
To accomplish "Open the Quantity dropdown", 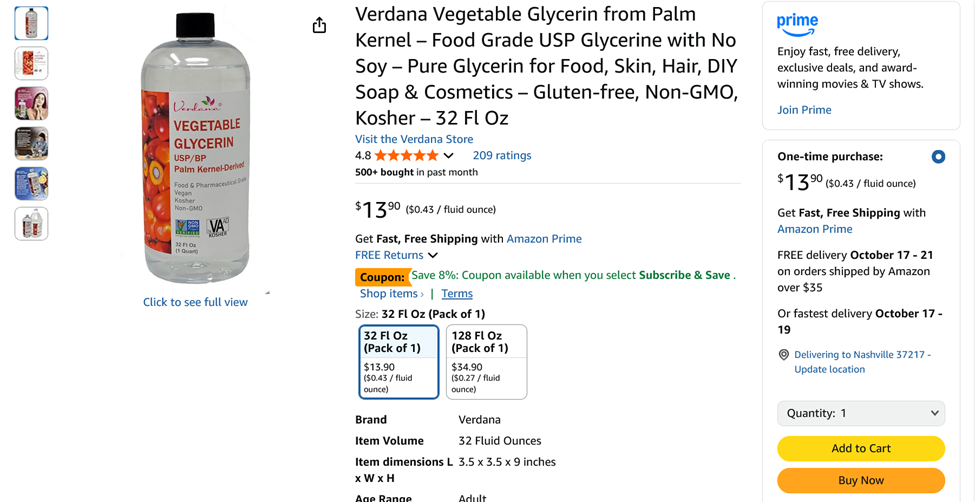I will [x=860, y=413].
